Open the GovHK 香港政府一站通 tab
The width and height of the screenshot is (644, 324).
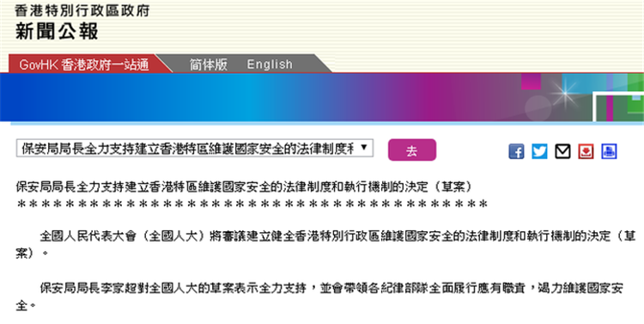tap(84, 64)
